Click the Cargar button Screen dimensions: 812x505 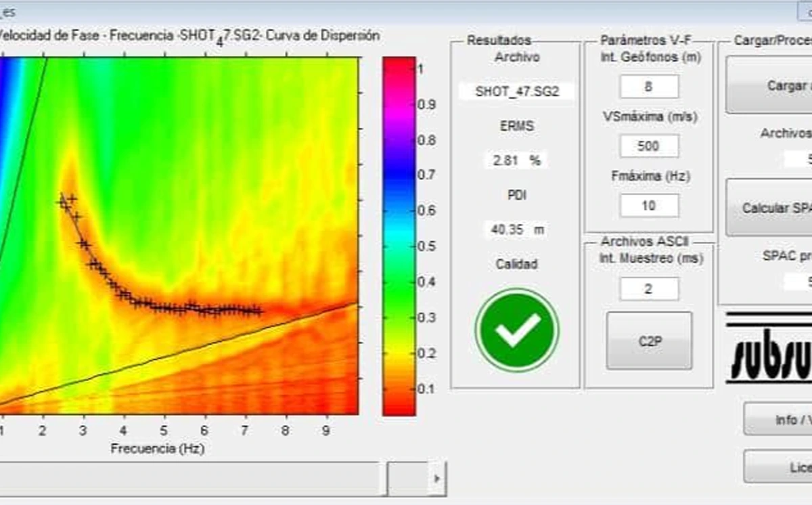click(x=769, y=85)
